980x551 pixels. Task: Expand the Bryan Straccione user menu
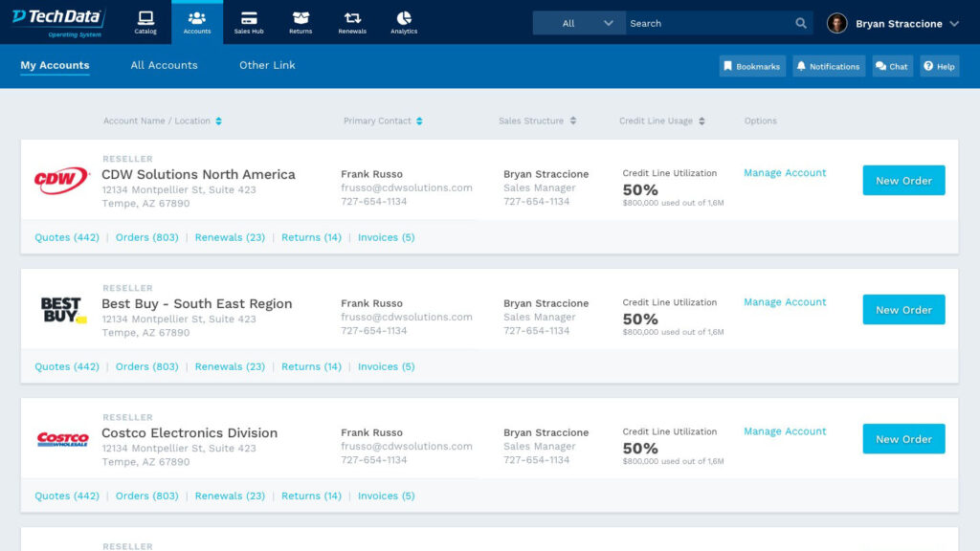click(x=954, y=24)
